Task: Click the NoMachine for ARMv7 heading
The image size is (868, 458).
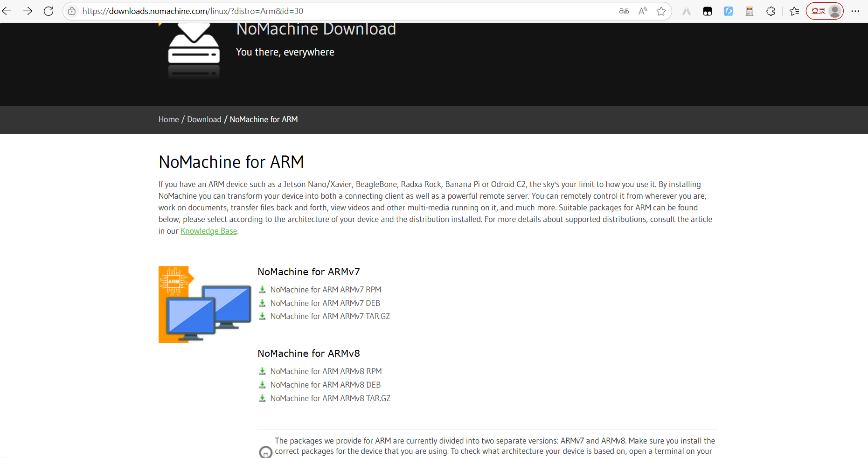Action: 309,272
